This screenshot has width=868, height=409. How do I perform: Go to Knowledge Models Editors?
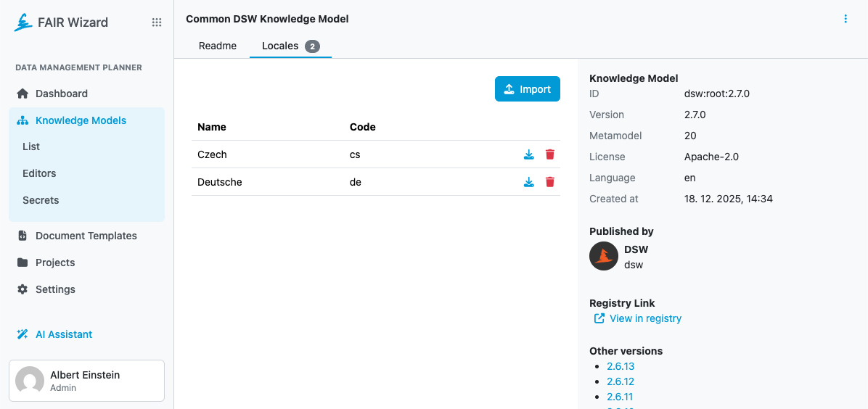point(39,173)
